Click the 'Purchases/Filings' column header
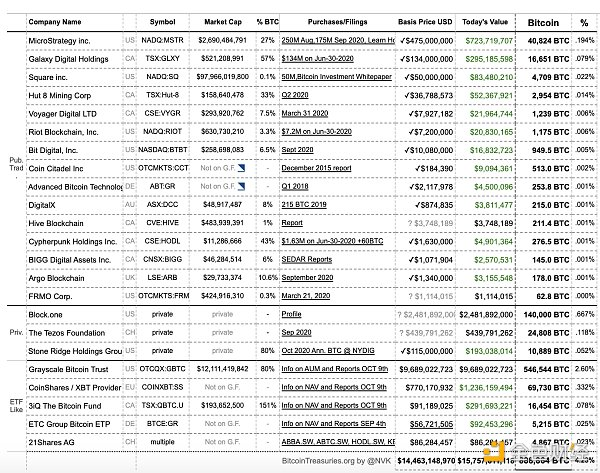The image size is (600, 473). click(x=337, y=22)
